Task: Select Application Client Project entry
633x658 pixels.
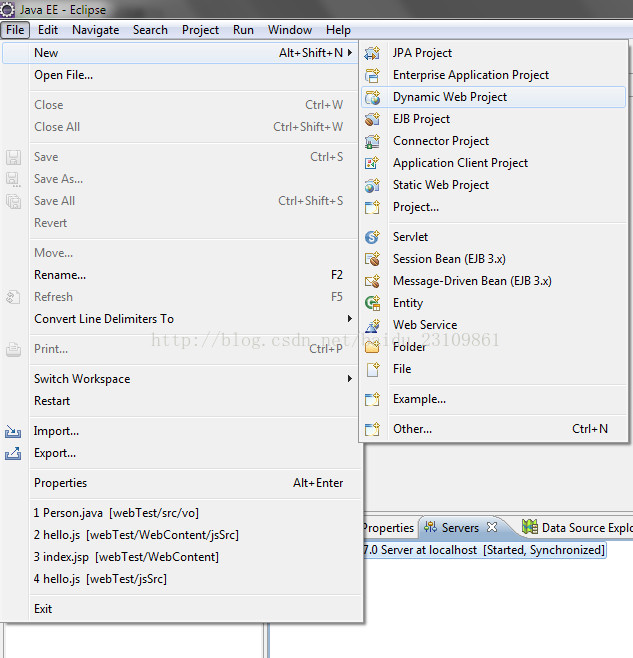Action: pyautogui.click(x=493, y=163)
